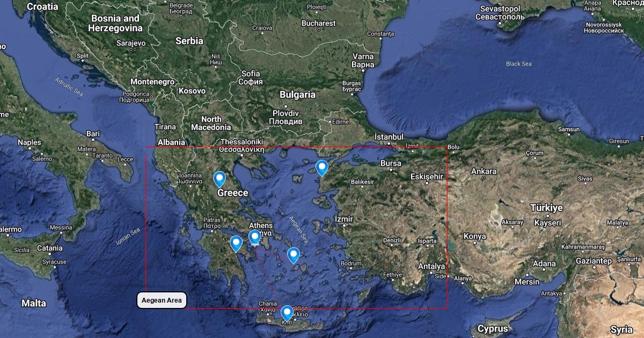This screenshot has width=644, height=338.
Task: Click the map pin near Athens
Action: coord(255,236)
